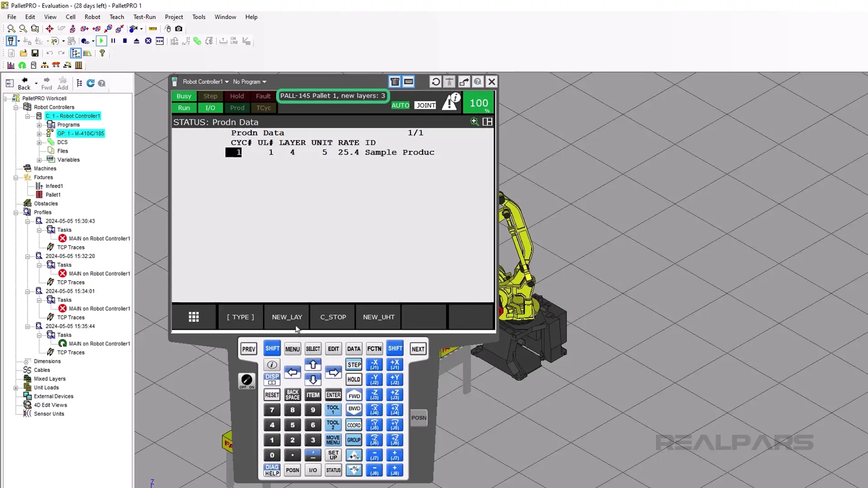Open the Robot Controller1 dropdown

pyautogui.click(x=206, y=82)
